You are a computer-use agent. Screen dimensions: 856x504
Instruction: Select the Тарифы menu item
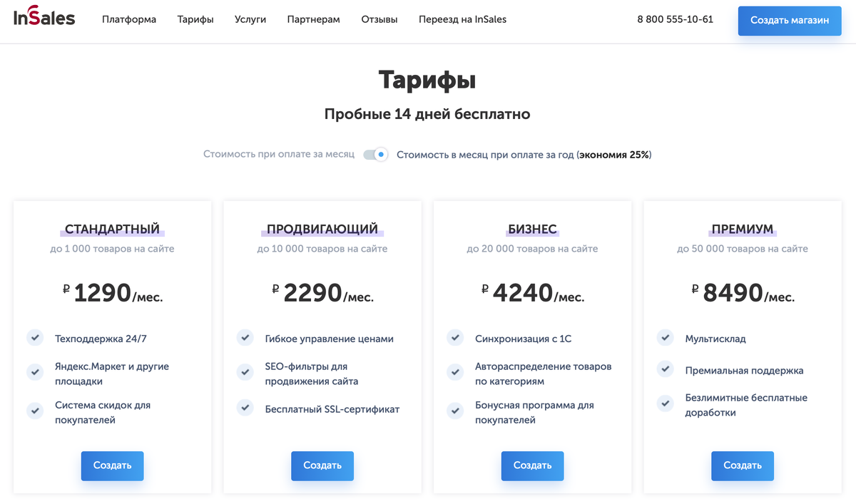tap(195, 19)
